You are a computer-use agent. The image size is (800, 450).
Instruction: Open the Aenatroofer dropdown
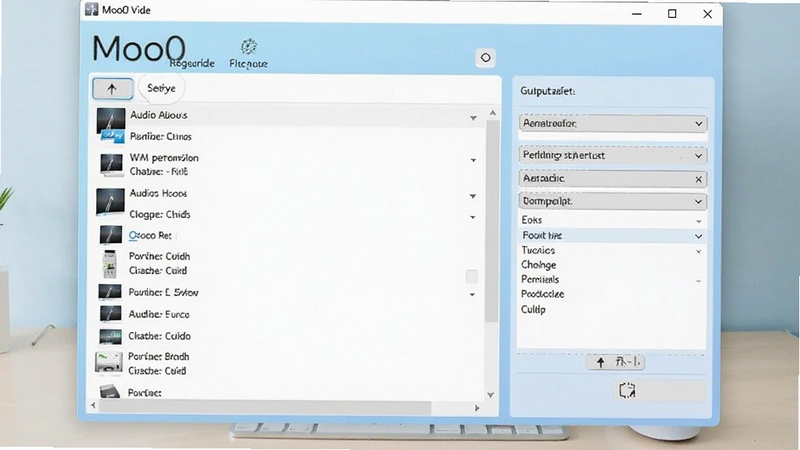(x=613, y=123)
